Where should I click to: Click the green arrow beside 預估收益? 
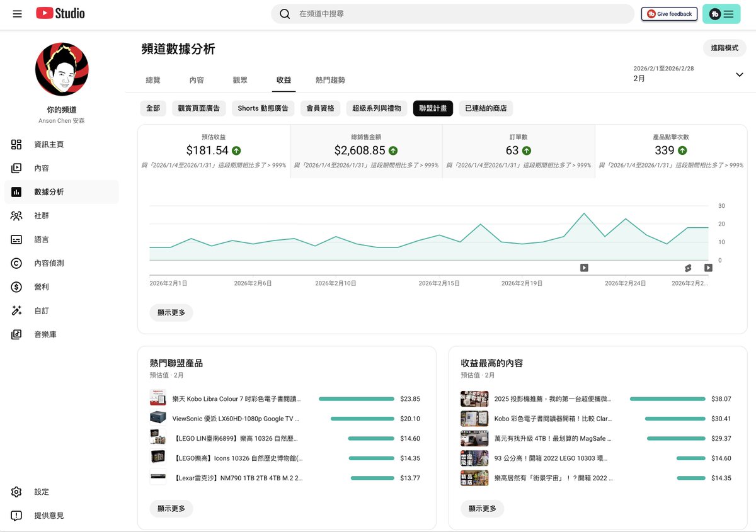[236, 150]
